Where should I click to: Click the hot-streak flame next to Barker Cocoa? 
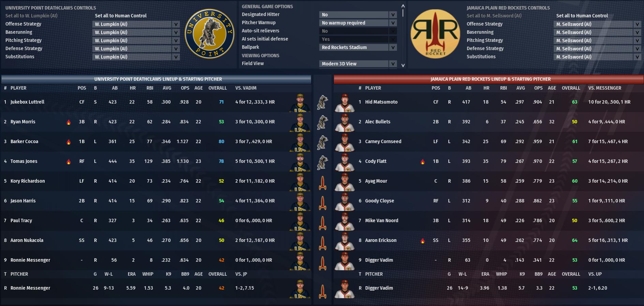coord(69,142)
